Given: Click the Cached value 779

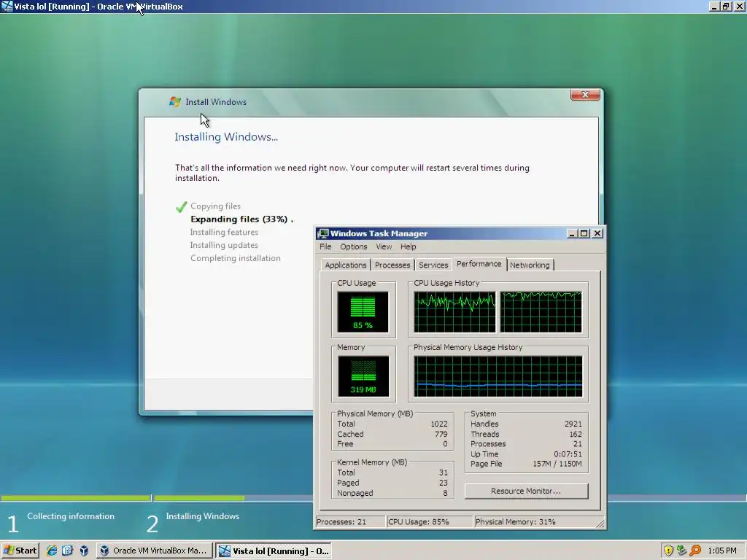Looking at the screenshot, I should tap(441, 434).
